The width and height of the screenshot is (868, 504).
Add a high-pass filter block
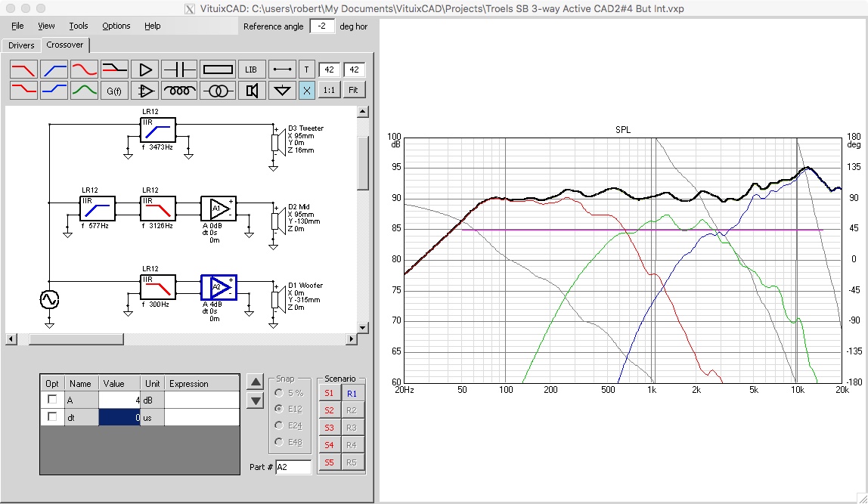[x=54, y=70]
